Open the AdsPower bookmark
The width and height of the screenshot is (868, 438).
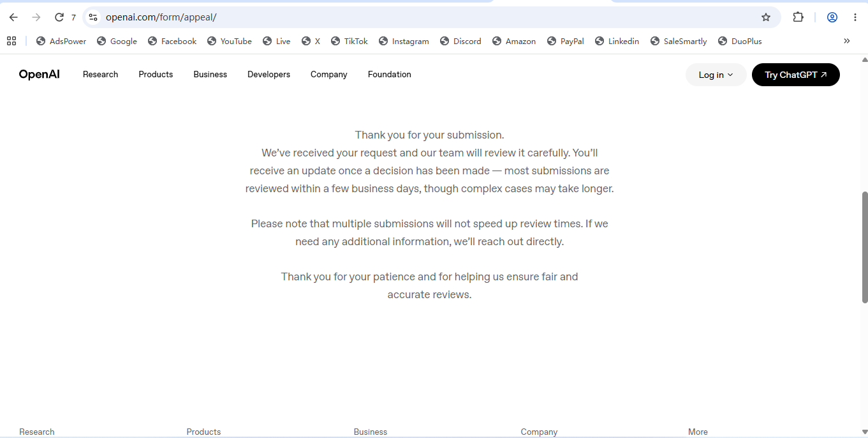61,41
